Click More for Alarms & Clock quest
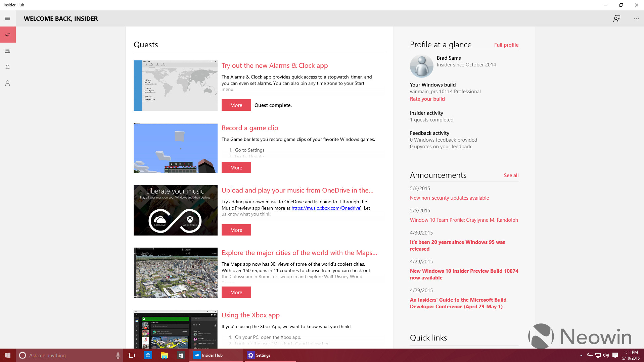This screenshot has height=362, width=644. click(236, 105)
